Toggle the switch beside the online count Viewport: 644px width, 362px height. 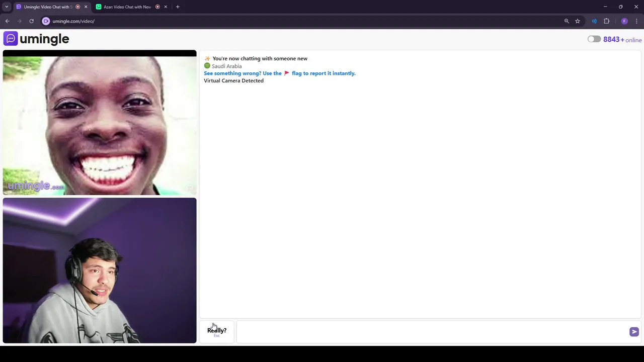(594, 39)
